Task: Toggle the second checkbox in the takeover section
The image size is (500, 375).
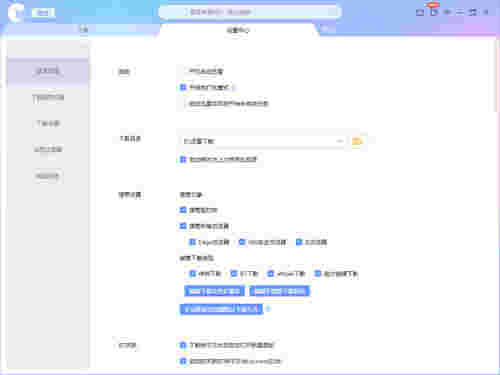Action: (x=183, y=226)
